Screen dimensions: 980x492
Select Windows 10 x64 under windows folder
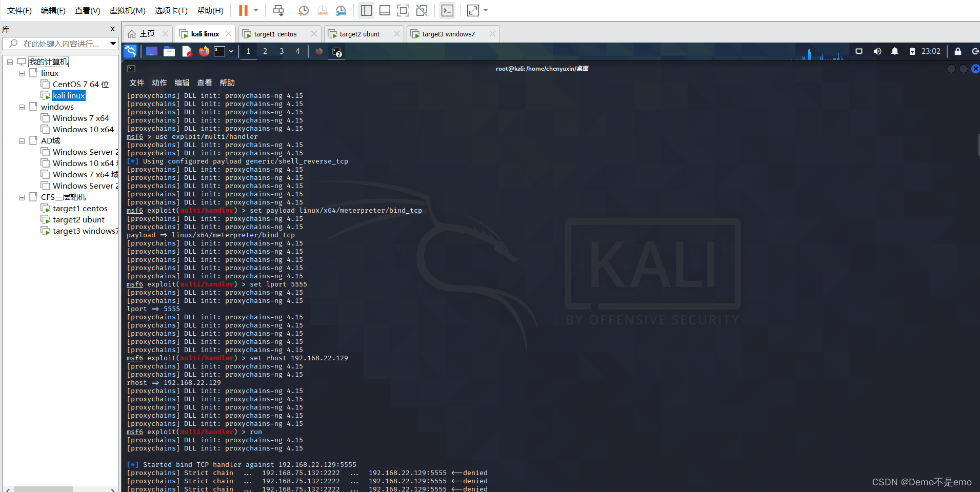tap(83, 129)
